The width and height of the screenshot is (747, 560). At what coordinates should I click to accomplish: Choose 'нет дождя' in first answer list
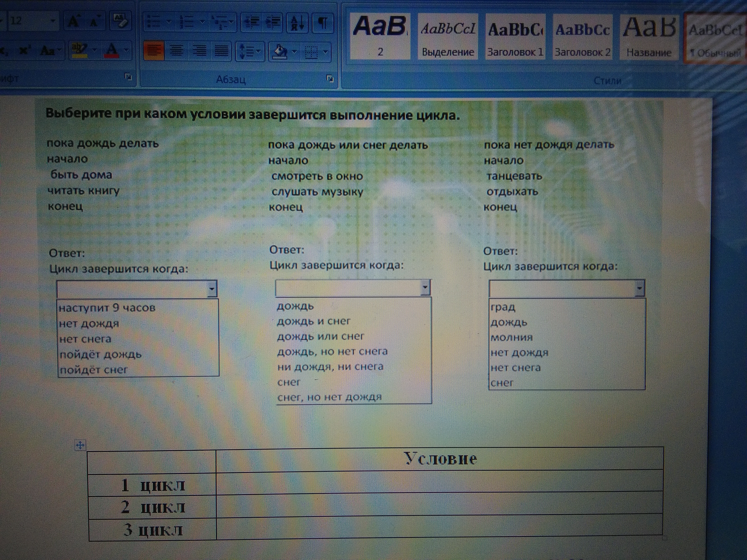[x=89, y=324]
